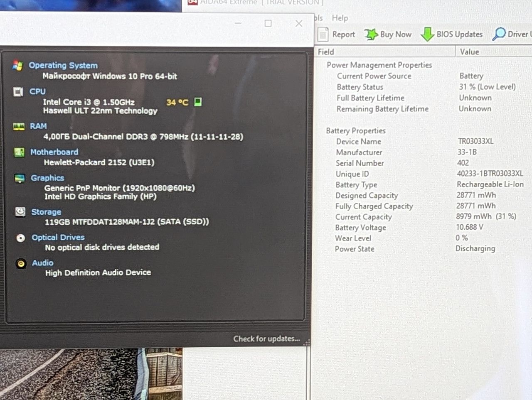532x400 pixels.
Task: Click the Operating System Windows flag icon
Action: pos(17,66)
